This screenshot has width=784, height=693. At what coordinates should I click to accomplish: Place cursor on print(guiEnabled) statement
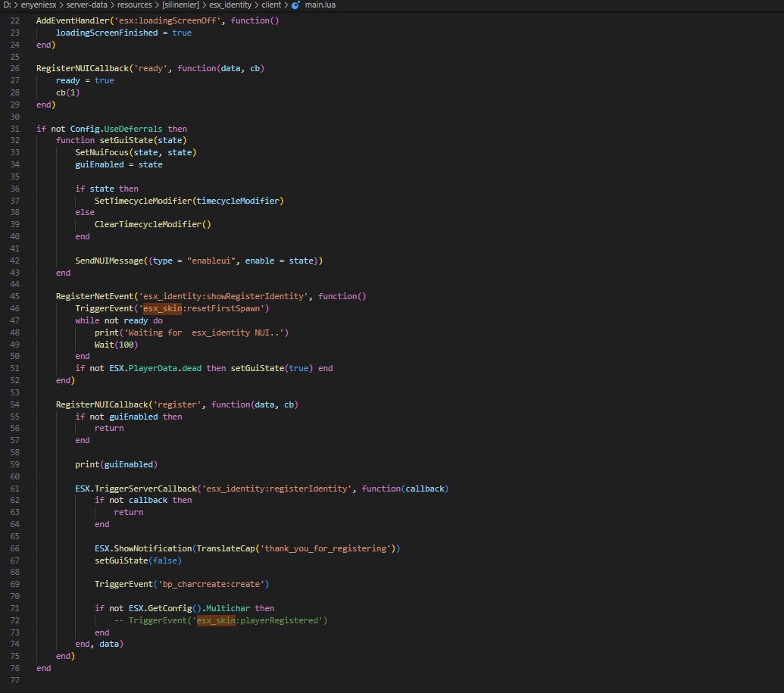tap(116, 464)
